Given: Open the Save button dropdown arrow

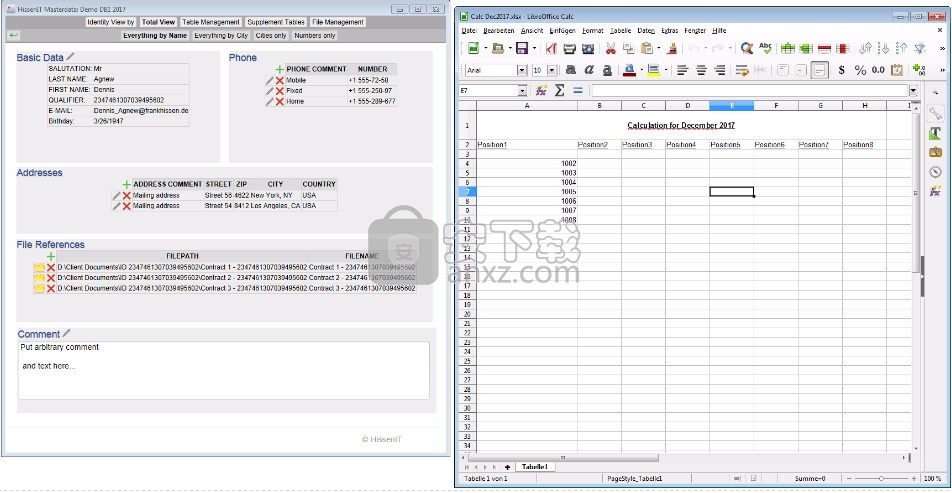Looking at the screenshot, I should 534,49.
